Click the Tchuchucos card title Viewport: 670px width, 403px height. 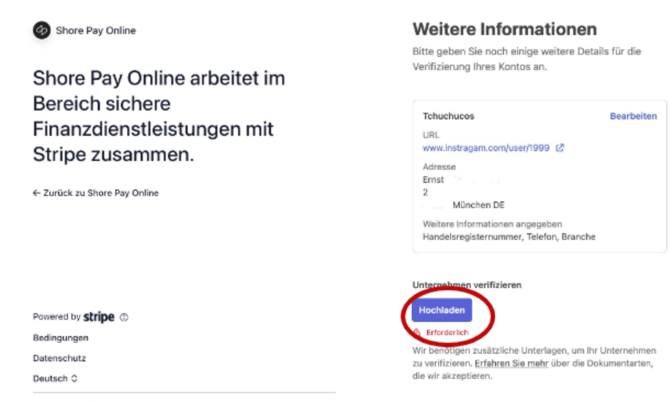tap(449, 117)
